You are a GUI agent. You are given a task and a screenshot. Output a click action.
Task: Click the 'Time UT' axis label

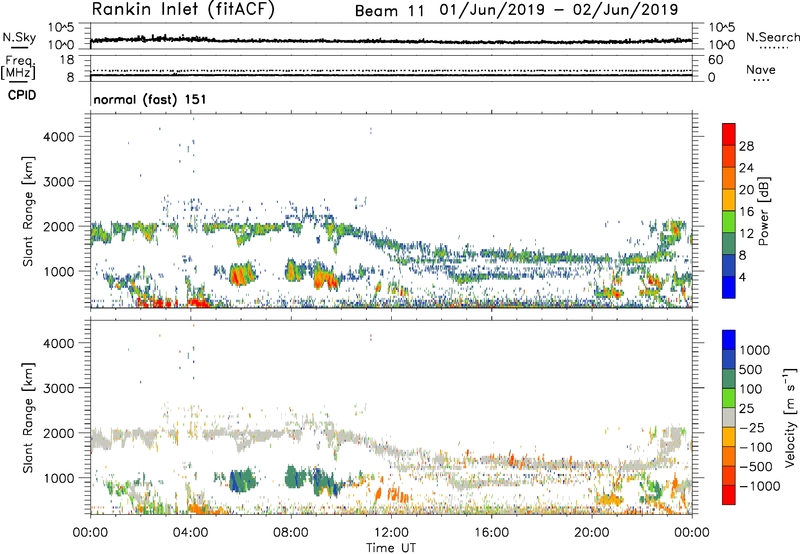(391, 548)
